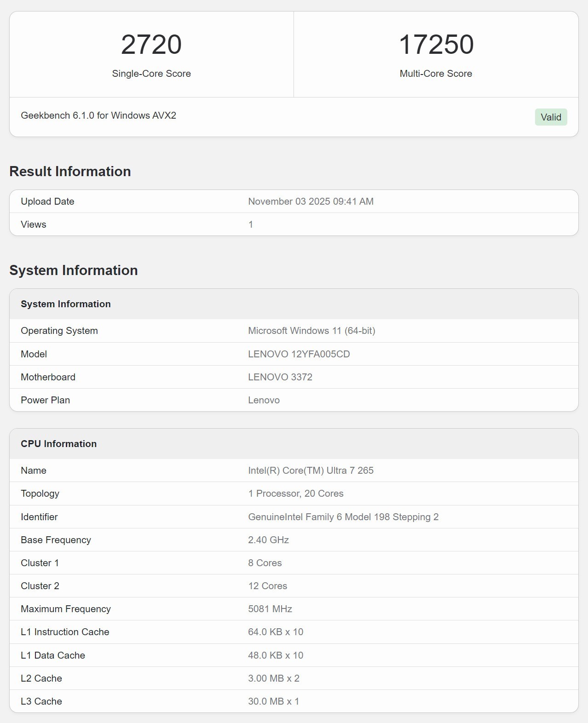Click the single-core score 2720
588x723 pixels.
coord(151,45)
